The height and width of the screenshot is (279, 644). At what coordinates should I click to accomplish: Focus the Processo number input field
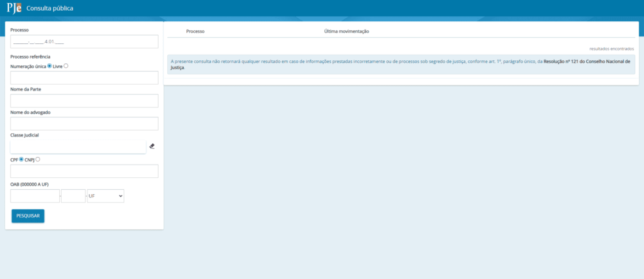tap(84, 41)
